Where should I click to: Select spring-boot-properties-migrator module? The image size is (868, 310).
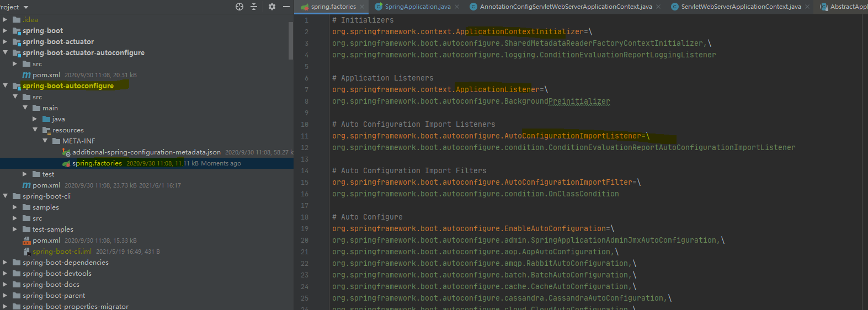tap(76, 307)
